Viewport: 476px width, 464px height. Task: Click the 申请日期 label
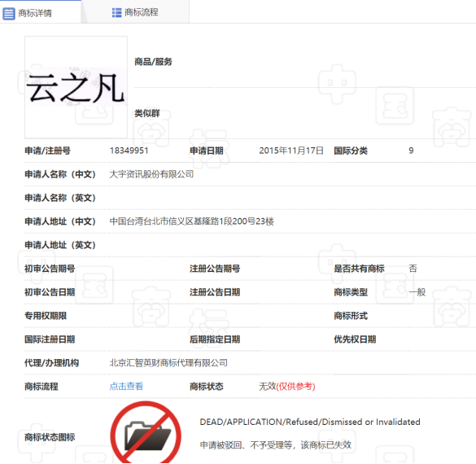[207, 151]
